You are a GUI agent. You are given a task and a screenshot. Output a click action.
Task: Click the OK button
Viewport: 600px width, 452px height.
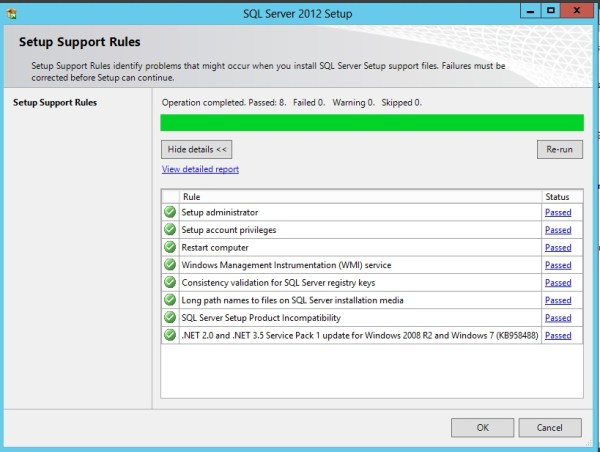(482, 427)
